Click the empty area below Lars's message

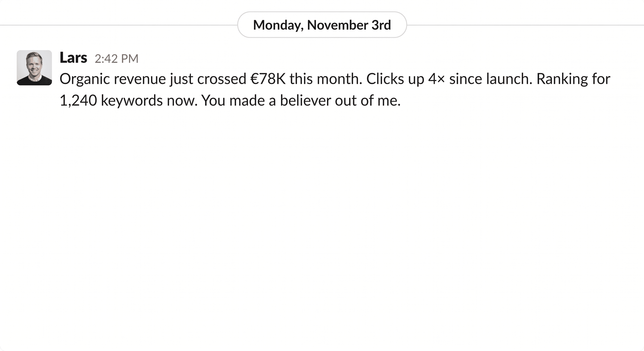[322, 200]
